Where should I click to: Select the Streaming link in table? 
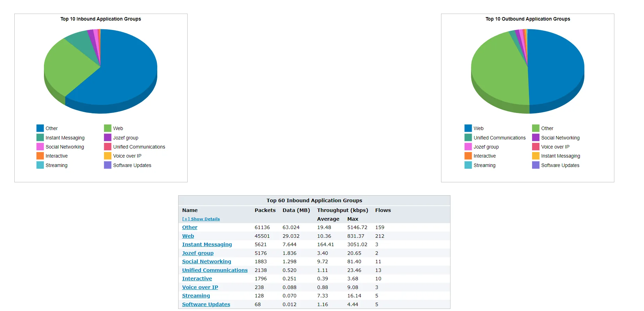pyautogui.click(x=196, y=296)
